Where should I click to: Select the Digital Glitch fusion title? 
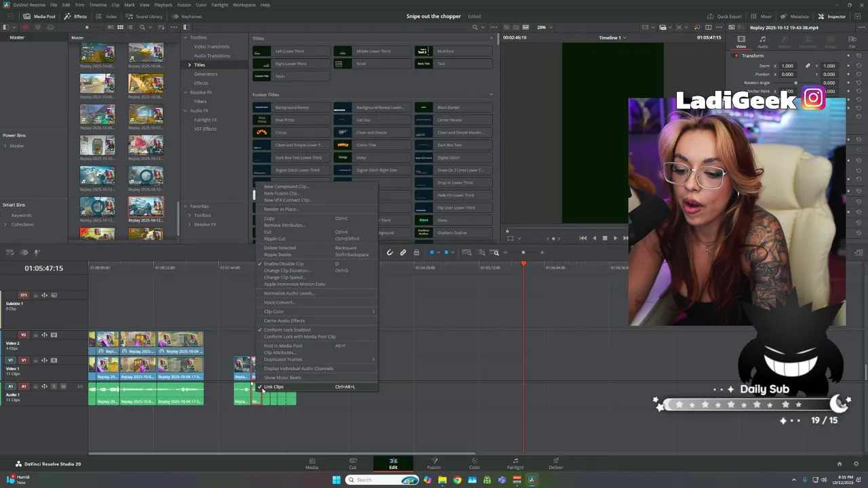coord(454,158)
